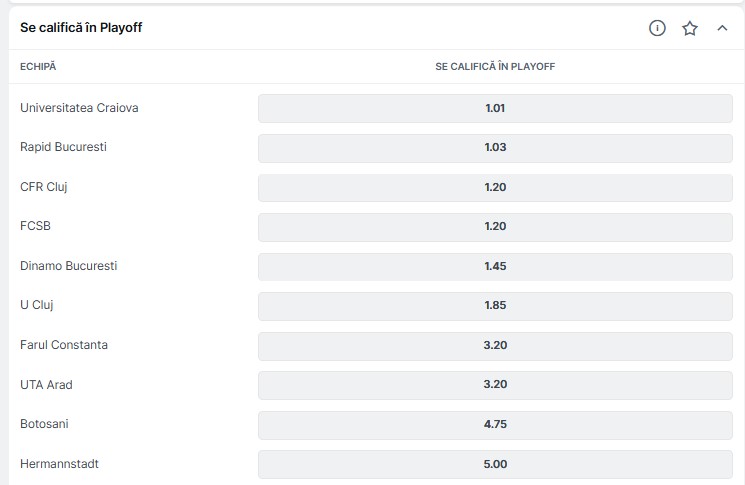Select Rapid Bucuresti odds 1.03

(x=495, y=147)
